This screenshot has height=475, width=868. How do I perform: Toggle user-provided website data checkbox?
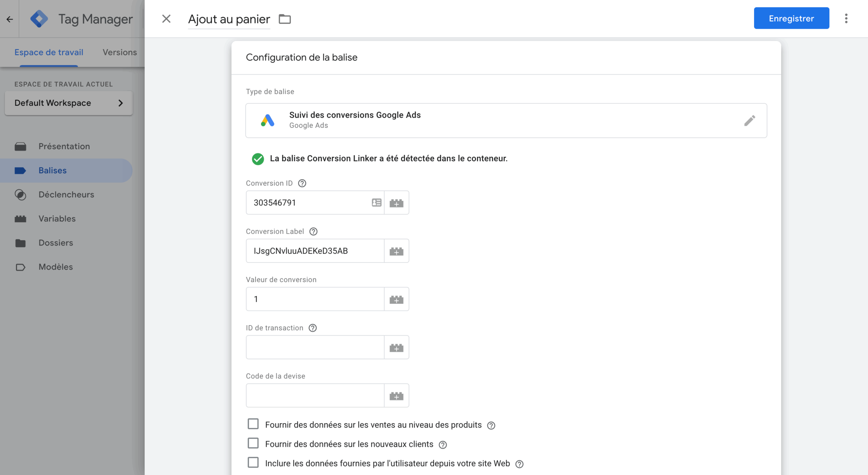tap(253, 463)
